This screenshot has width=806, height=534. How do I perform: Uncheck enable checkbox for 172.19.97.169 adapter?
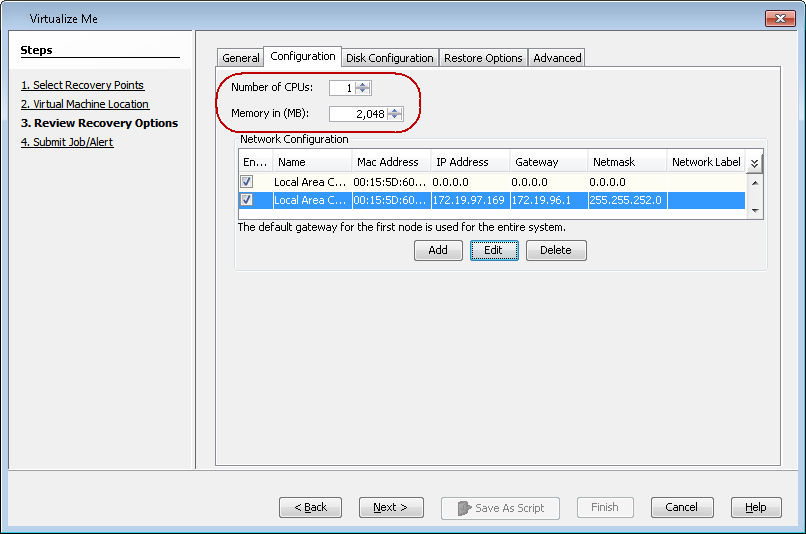point(247,200)
